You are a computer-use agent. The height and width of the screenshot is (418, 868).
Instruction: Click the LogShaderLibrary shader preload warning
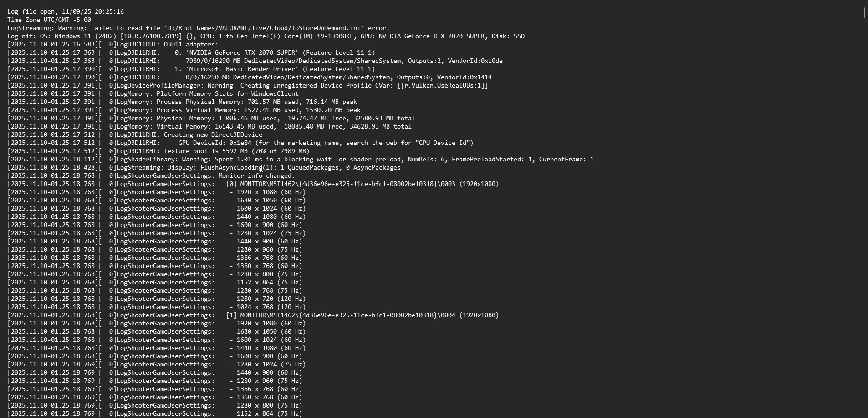point(301,159)
